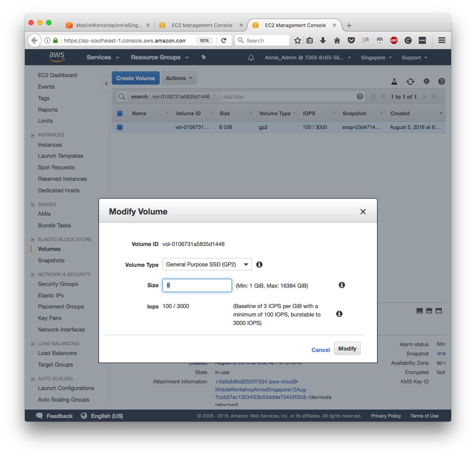Open a new browser tab
The image size is (476, 457).
[349, 25]
